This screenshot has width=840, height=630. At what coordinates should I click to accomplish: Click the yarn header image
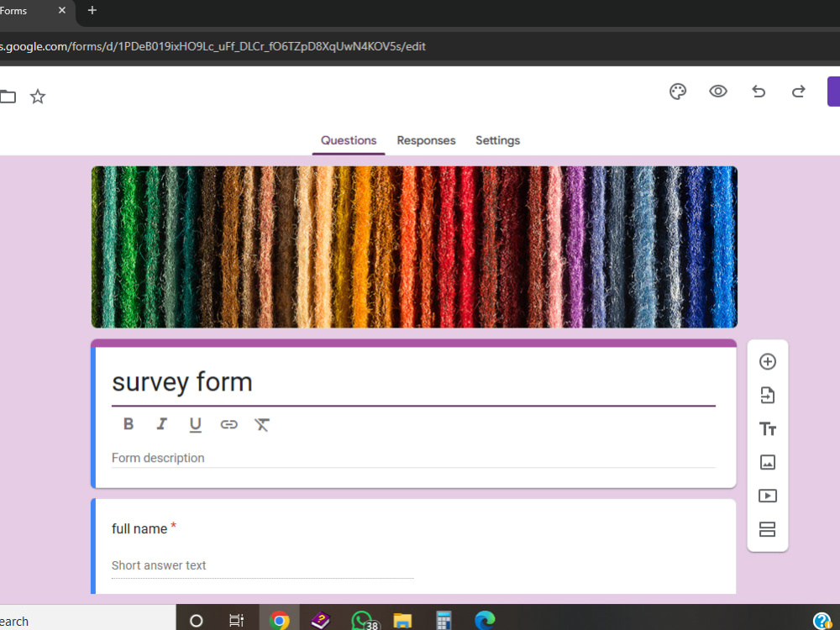click(414, 247)
